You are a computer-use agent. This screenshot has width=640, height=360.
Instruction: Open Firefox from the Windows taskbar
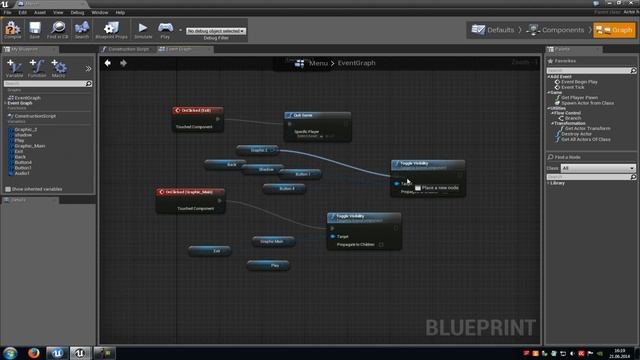pyautogui.click(x=33, y=353)
